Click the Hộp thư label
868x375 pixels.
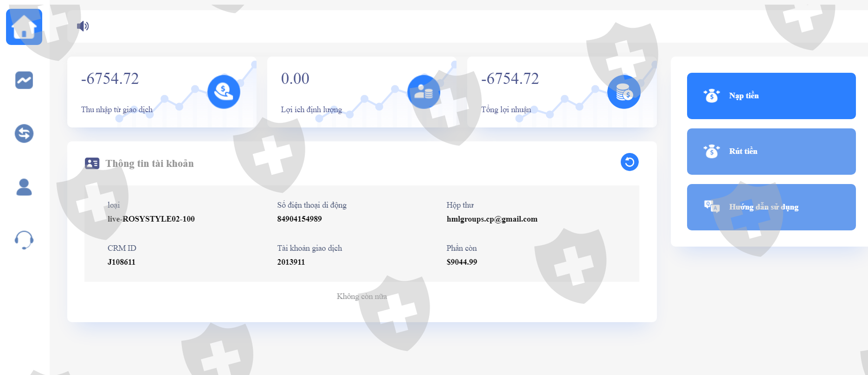pos(460,205)
